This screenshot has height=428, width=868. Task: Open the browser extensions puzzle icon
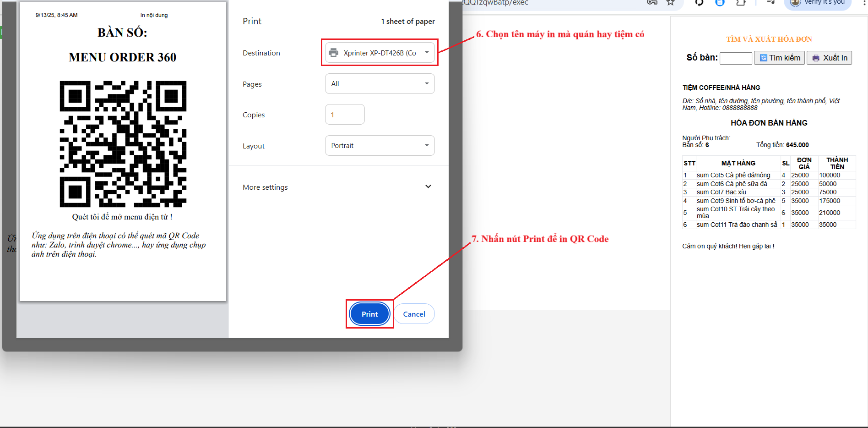point(740,2)
